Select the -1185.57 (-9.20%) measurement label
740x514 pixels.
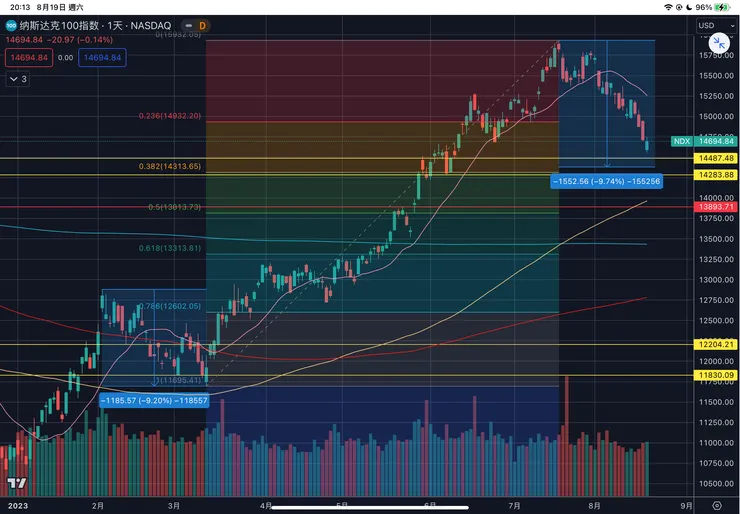click(154, 401)
